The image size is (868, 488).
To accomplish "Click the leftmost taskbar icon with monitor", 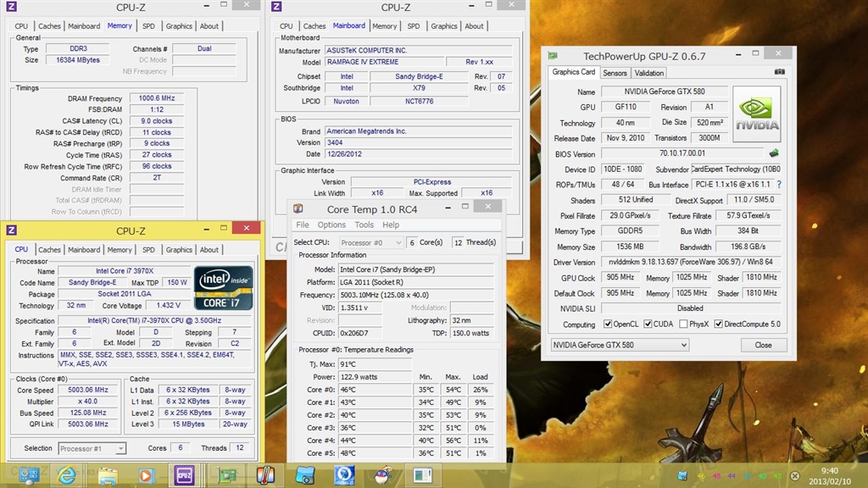I will pyautogui.click(x=28, y=475).
